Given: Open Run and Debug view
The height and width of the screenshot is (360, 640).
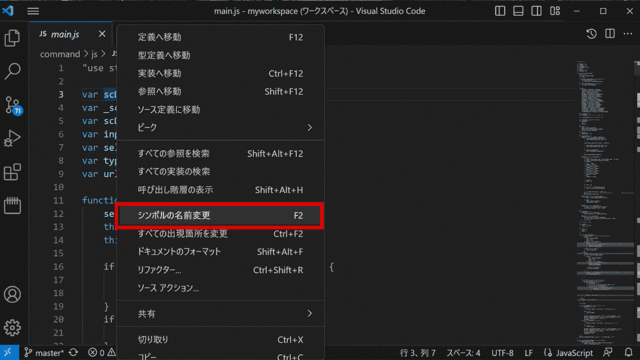Looking at the screenshot, I should [x=12, y=138].
